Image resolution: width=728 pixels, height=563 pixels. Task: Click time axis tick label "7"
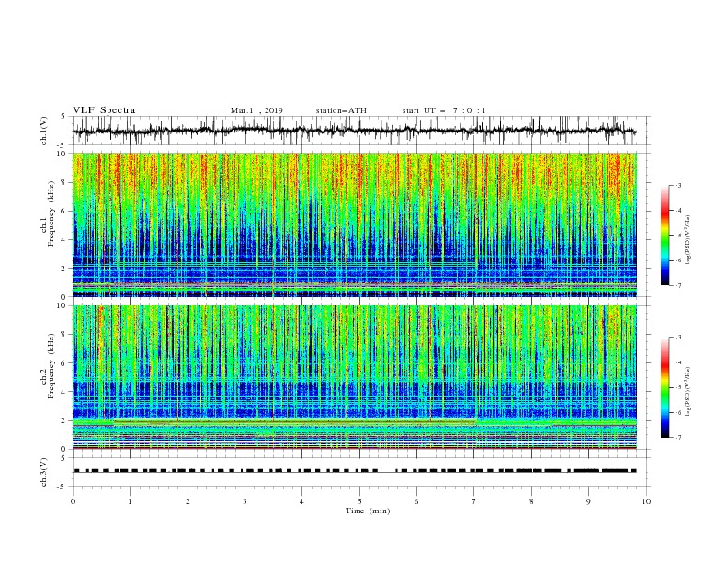point(474,501)
